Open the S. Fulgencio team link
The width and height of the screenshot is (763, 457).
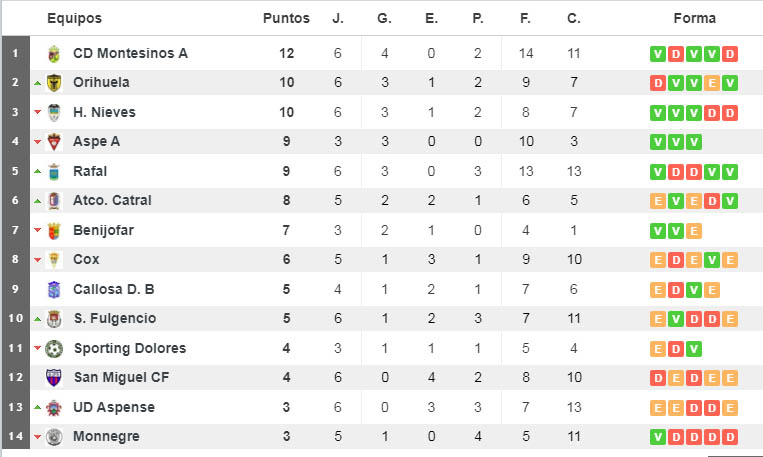click(x=115, y=318)
